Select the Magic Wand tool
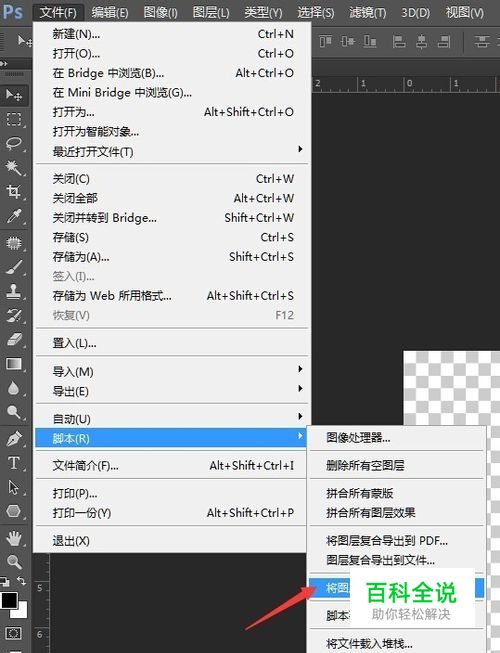The image size is (500, 653). point(14,167)
